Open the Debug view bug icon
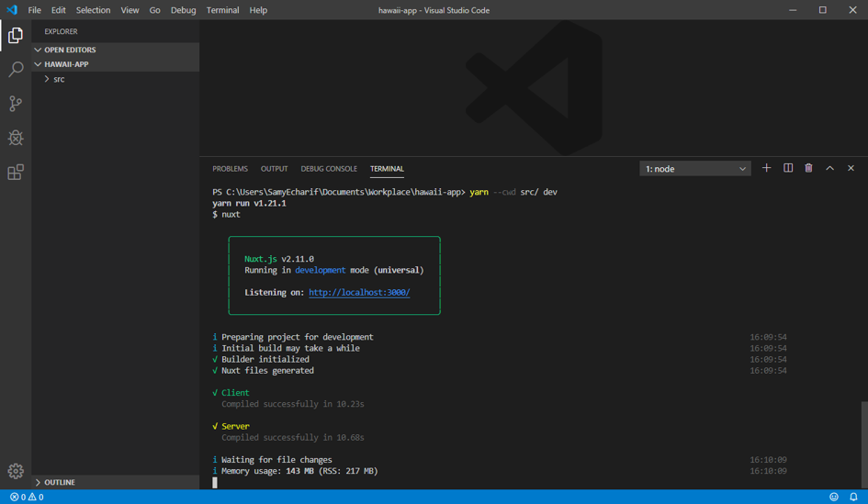 pos(16,137)
